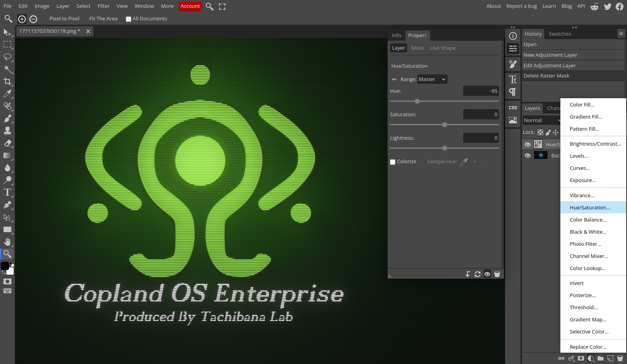Click the Fit The Area button

tap(103, 18)
